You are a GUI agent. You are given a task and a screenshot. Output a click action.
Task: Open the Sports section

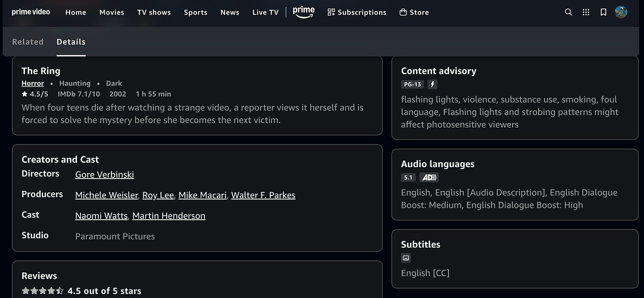(x=195, y=12)
